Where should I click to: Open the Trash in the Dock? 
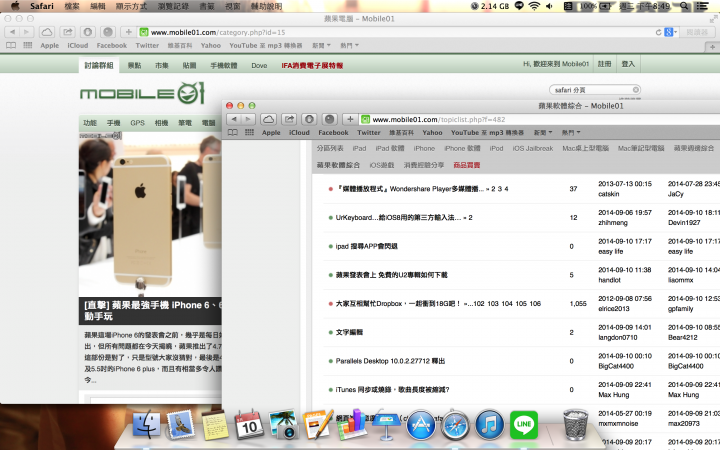coord(575,425)
